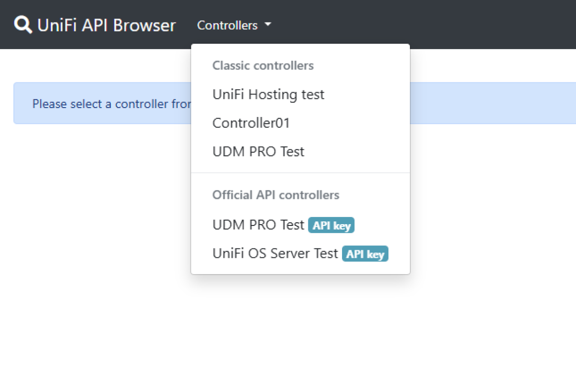Click the 'Please select a controller' alert text
Image resolution: width=576 pixels, height=392 pixels.
pos(112,104)
